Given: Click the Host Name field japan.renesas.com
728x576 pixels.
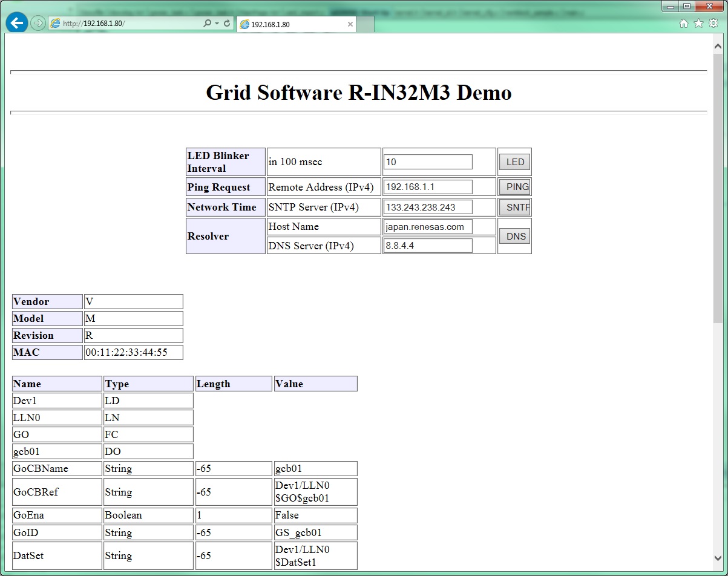Looking at the screenshot, I should [x=428, y=227].
